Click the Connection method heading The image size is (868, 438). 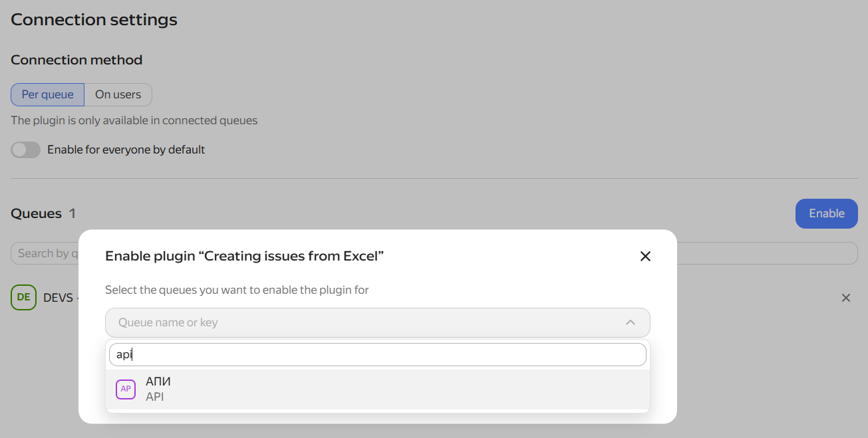(76, 60)
